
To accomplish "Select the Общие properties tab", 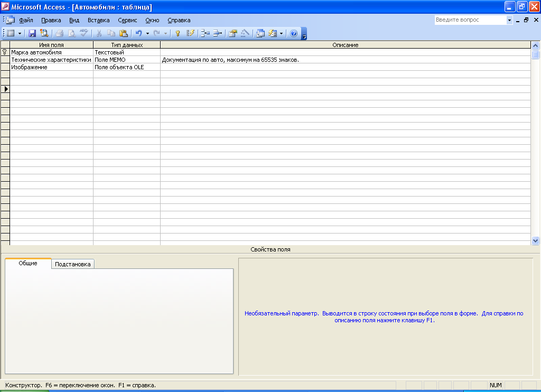I will click(x=28, y=263).
